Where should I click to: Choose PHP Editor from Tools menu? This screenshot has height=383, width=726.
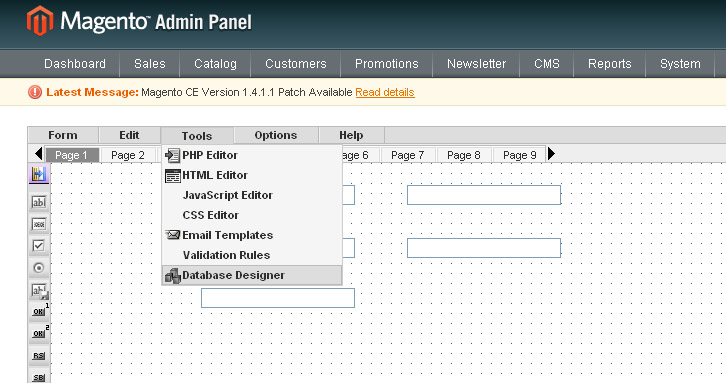(252, 155)
